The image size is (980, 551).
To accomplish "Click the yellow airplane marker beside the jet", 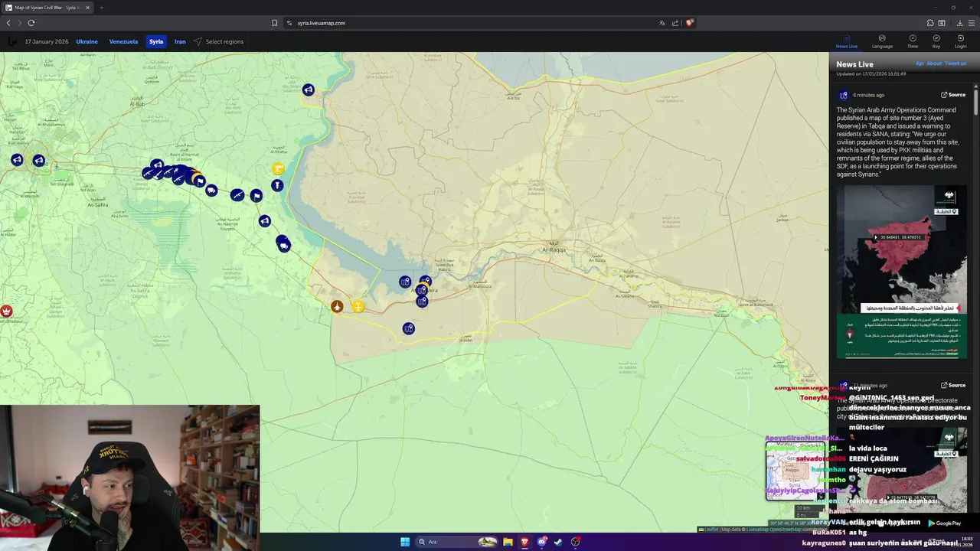I will click(358, 307).
